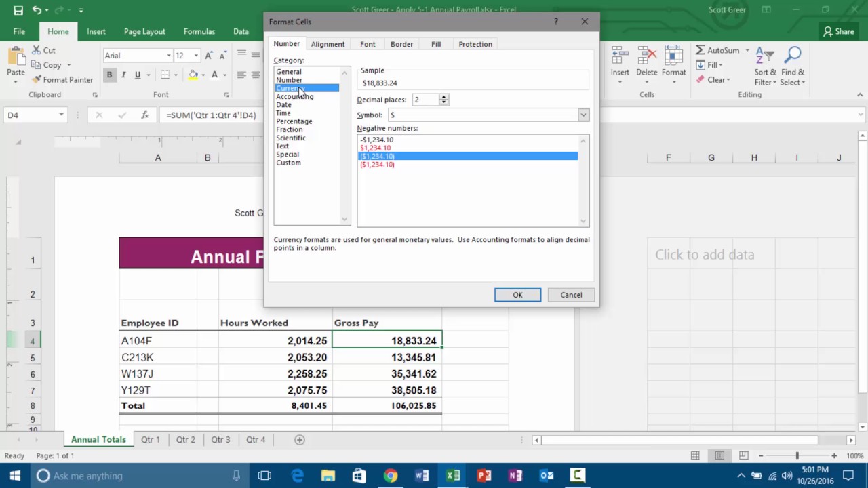
Task: Open the Protection tab
Action: click(x=475, y=44)
